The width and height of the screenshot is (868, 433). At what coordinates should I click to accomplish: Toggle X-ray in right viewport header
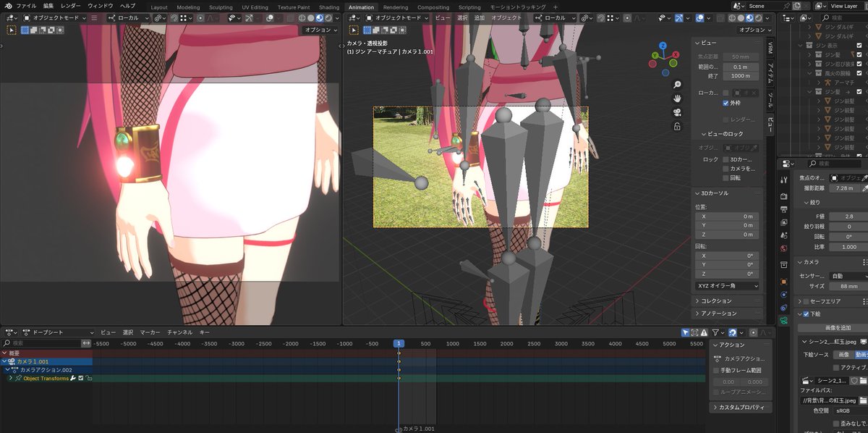[x=720, y=17]
